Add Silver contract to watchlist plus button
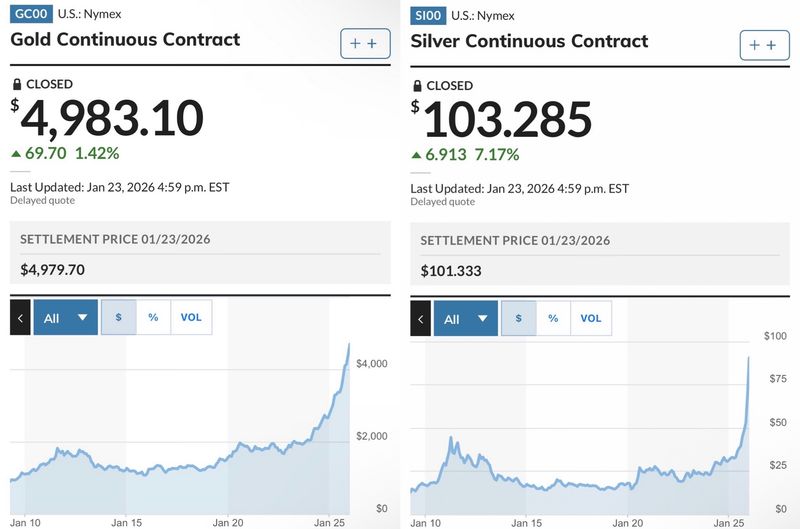The height and width of the screenshot is (529, 800). click(764, 45)
